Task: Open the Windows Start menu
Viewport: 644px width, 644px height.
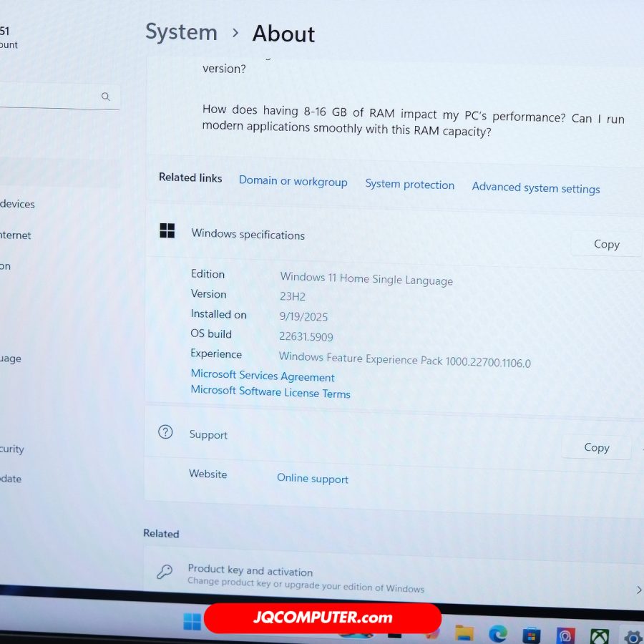Action: (192, 622)
